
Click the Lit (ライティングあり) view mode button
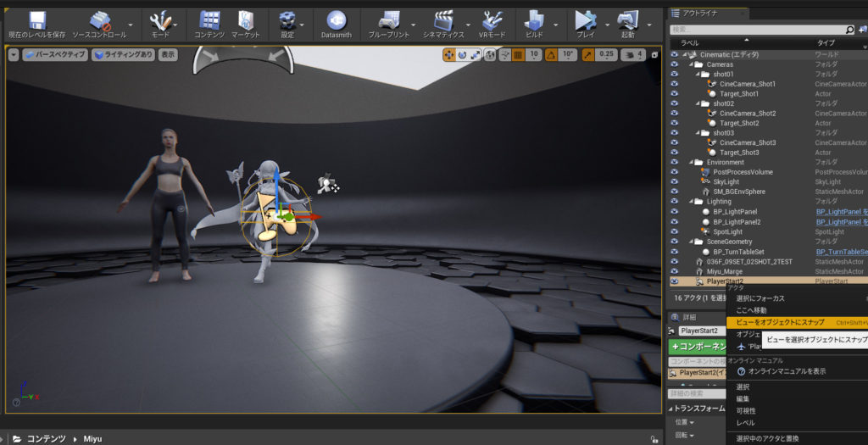tap(124, 54)
